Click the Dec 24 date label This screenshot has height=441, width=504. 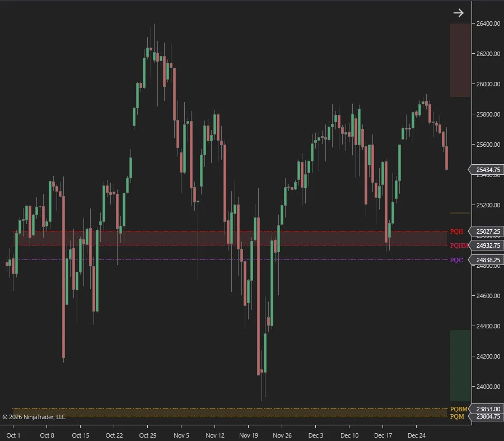[417, 435]
